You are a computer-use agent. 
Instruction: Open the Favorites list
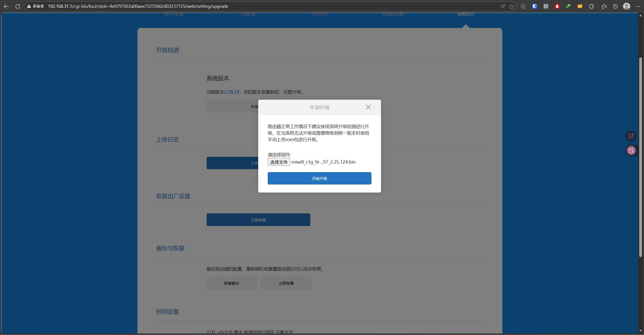[604, 6]
